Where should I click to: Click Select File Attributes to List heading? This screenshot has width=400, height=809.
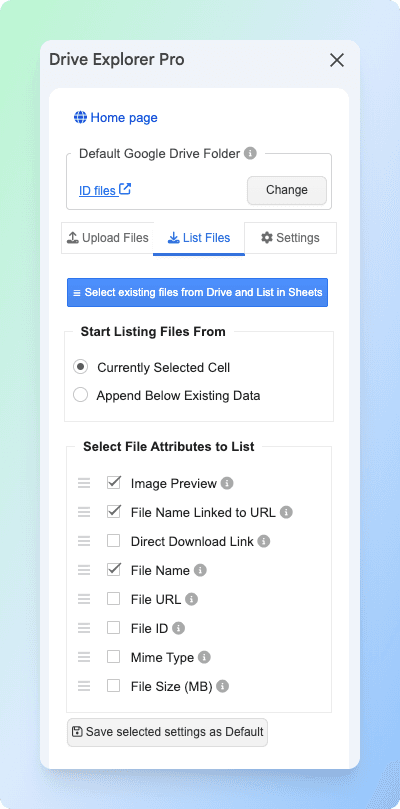tap(169, 446)
